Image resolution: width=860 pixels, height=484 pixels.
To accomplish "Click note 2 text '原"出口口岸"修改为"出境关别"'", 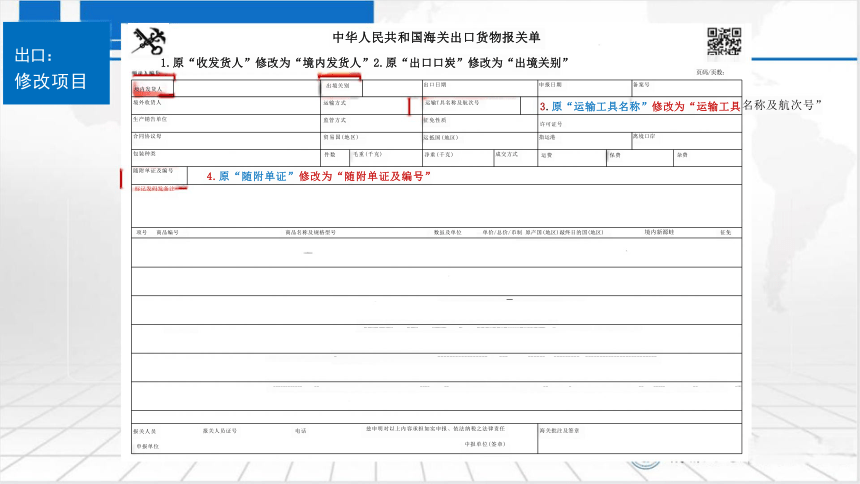I will (471, 63).
